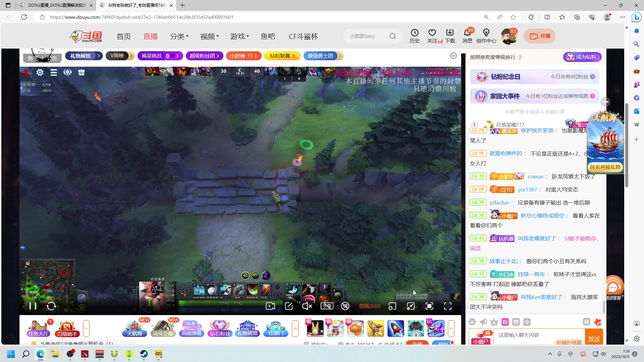Open 消息 messages notifications

point(467,36)
